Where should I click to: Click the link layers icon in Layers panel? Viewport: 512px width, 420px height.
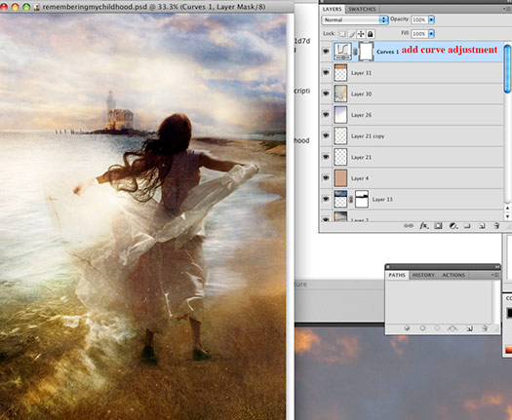click(x=409, y=225)
